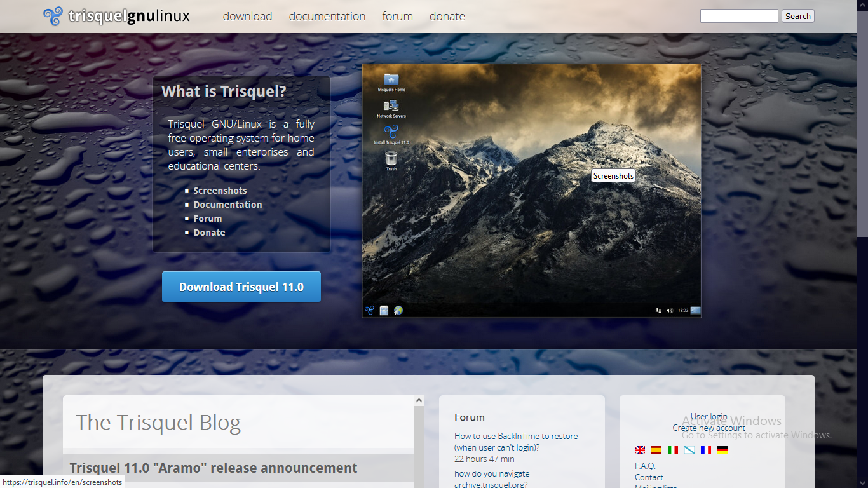Click the Forum panel heading

(x=470, y=417)
